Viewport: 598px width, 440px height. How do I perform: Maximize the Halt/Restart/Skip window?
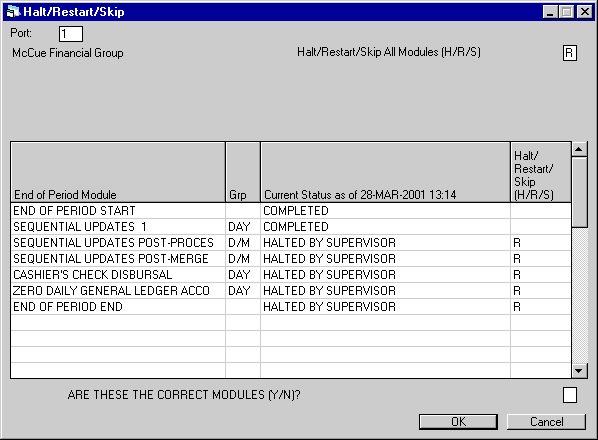pyautogui.click(x=567, y=12)
